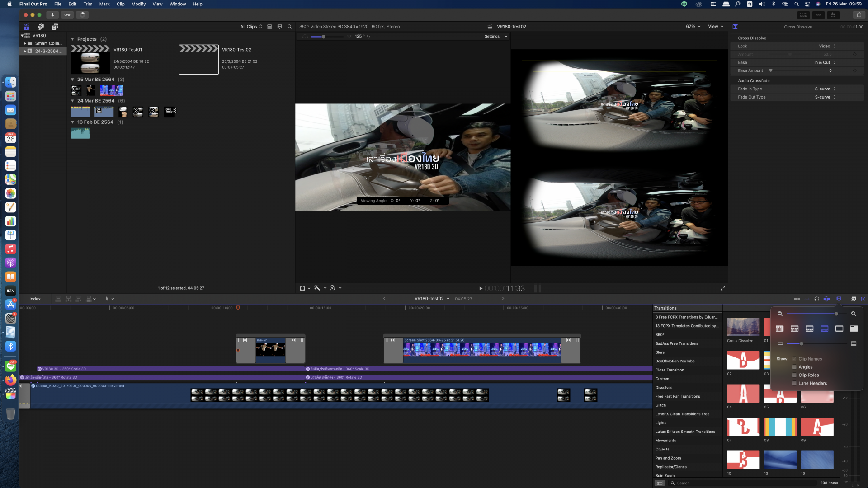Open the Modify menu

click(x=138, y=4)
